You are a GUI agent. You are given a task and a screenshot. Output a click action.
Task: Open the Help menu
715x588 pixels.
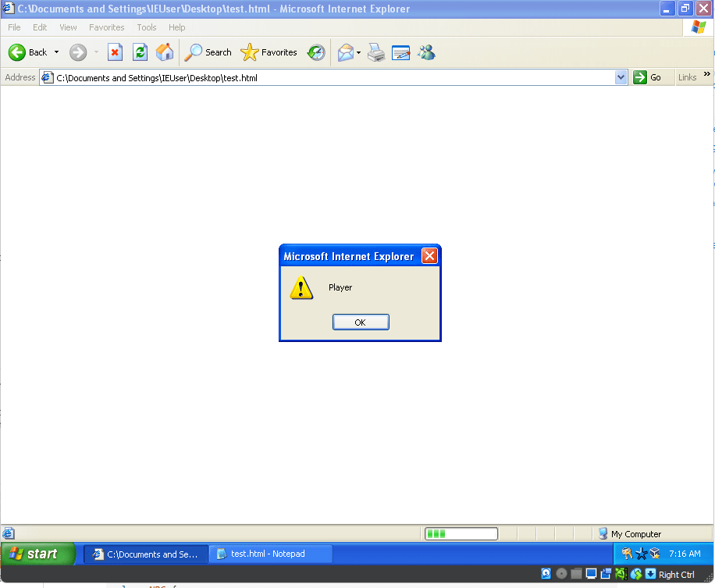tap(177, 27)
